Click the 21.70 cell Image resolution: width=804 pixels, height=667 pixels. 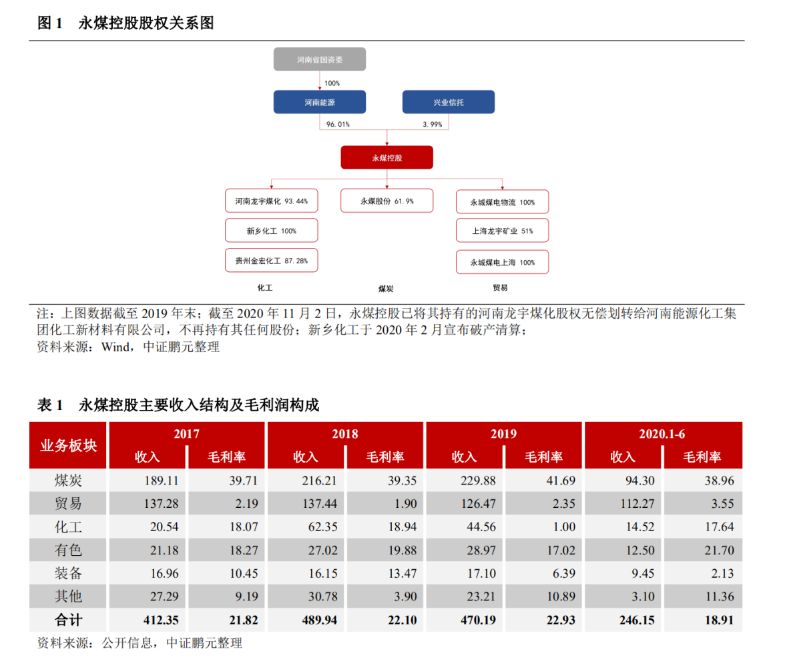(x=703, y=550)
